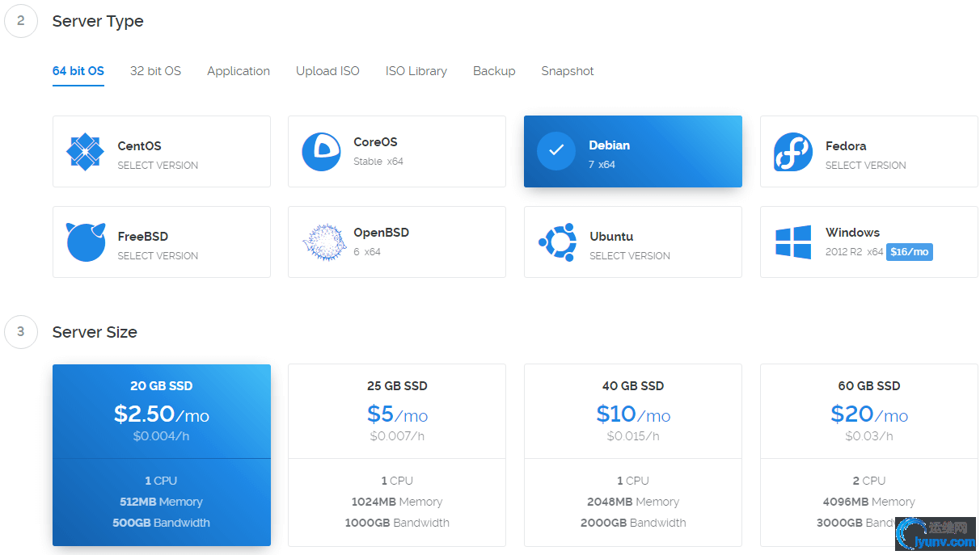Click the '$0.004/h' hourly rate

[x=162, y=436]
